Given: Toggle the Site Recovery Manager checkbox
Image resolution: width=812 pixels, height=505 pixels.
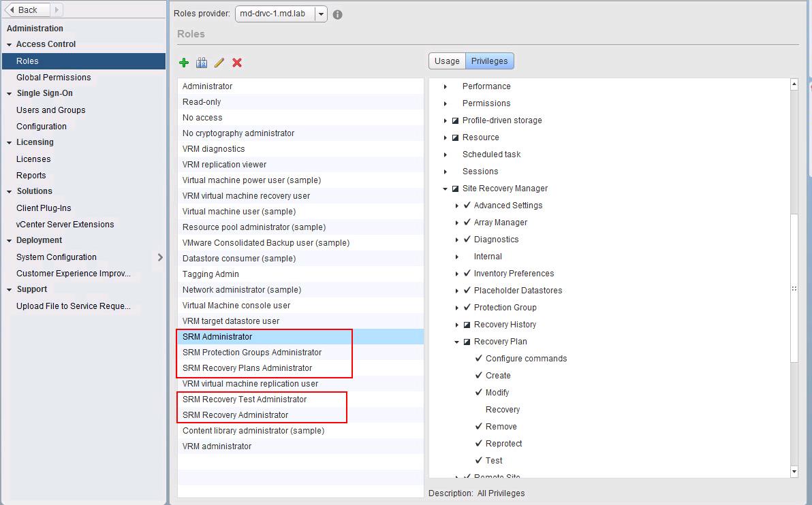Looking at the screenshot, I should pos(455,189).
